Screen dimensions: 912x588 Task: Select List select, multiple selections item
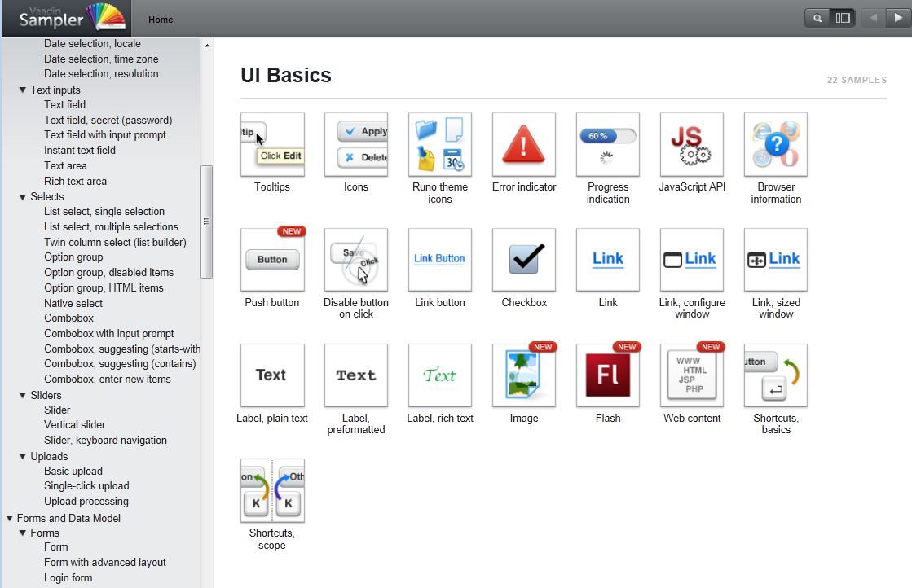111,227
